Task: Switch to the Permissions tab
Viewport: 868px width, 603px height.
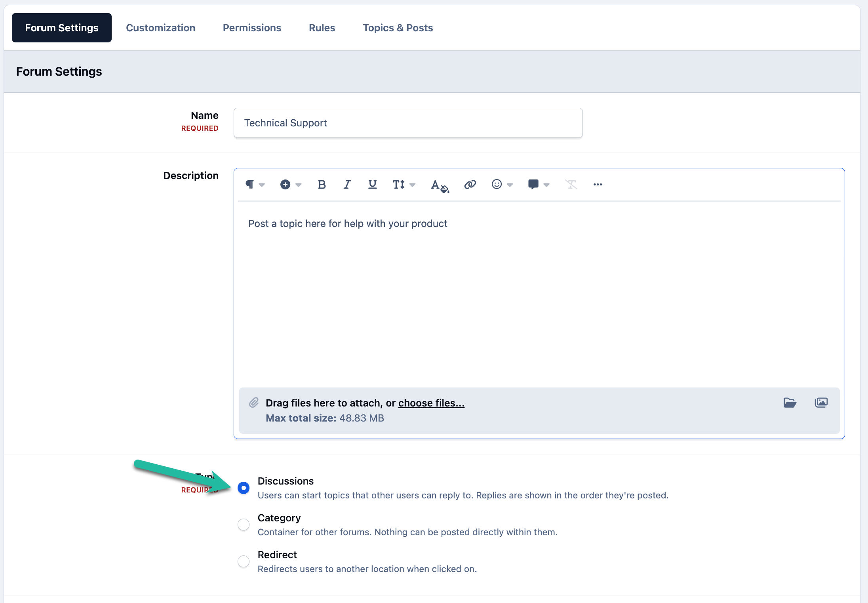Action: point(252,28)
